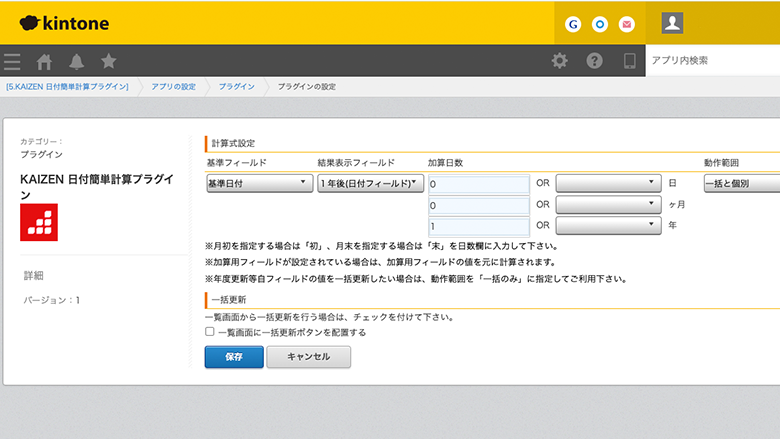The image size is (780, 439).
Task: Open the 基準日付 field dropdown
Action: click(259, 183)
